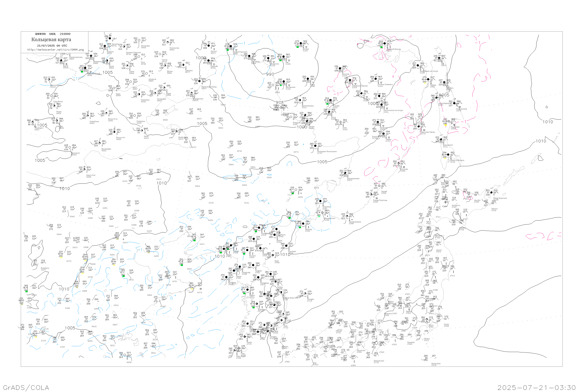Image resolution: width=588 pixels, height=392 pixels.
Task: Click the Экимчан station filled circle
Action: pyautogui.click(x=340, y=68)
